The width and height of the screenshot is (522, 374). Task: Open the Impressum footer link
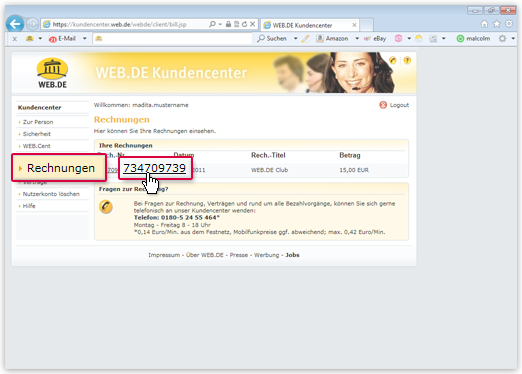click(x=164, y=255)
